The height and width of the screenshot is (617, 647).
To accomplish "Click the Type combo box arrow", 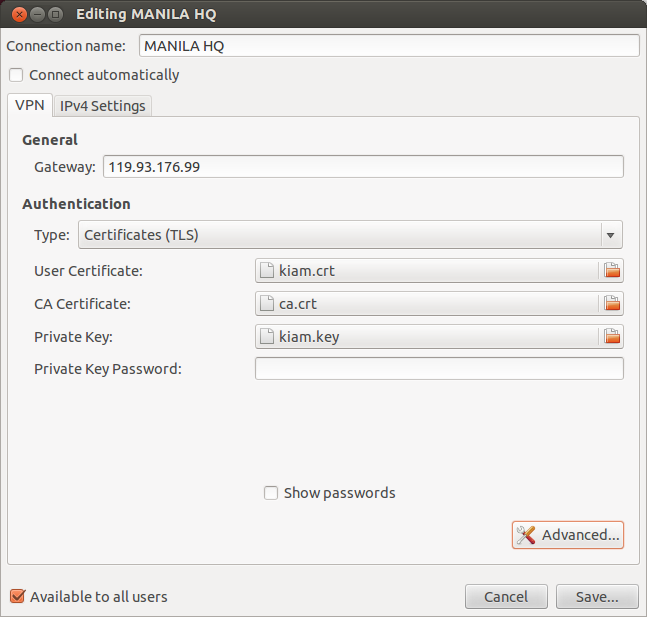I will click(x=609, y=235).
